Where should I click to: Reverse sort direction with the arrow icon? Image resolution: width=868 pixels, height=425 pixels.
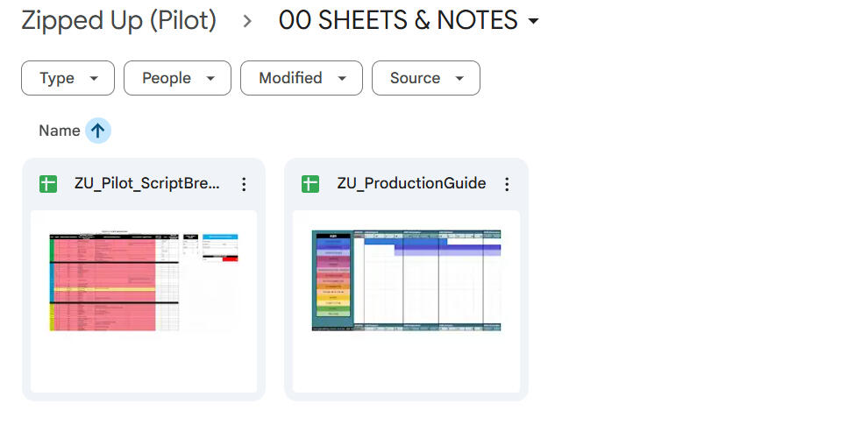97,131
